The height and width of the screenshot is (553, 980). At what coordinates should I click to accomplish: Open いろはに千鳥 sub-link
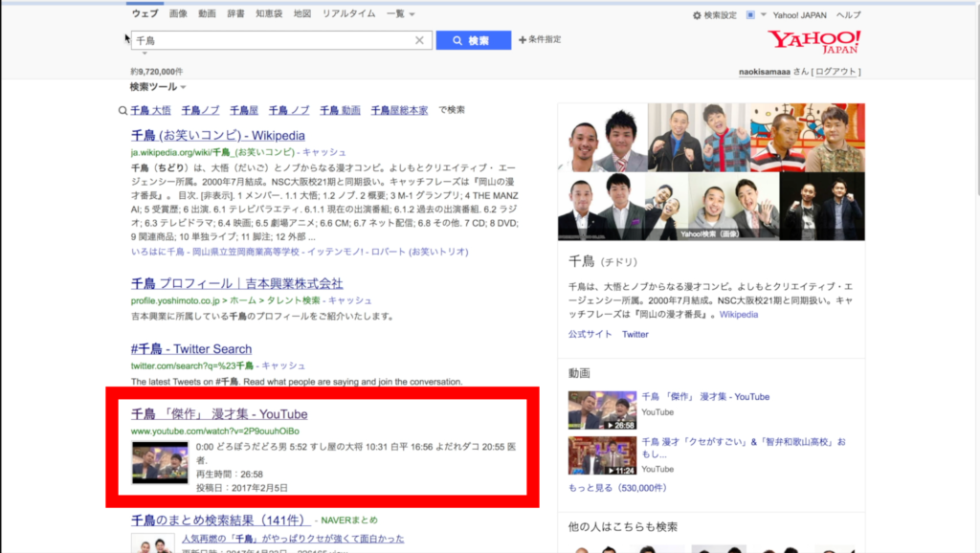[158, 252]
